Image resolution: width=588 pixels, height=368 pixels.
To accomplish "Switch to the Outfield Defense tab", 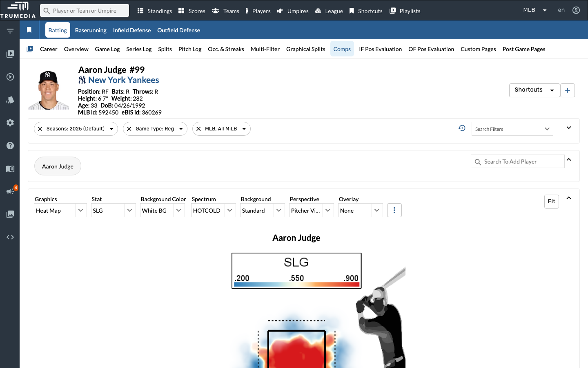I will point(178,30).
